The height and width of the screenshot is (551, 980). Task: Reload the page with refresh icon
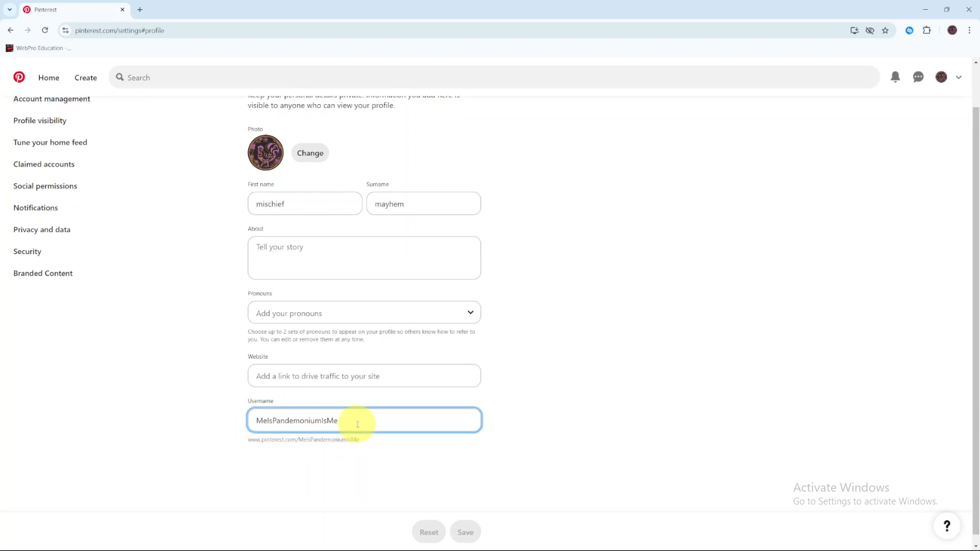[45, 30]
